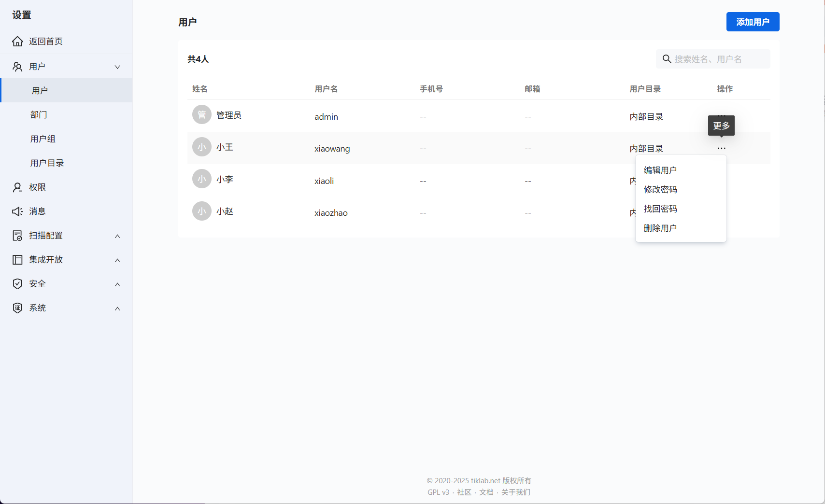Go to 返回首页 link
This screenshot has width=825, height=504.
click(x=46, y=42)
